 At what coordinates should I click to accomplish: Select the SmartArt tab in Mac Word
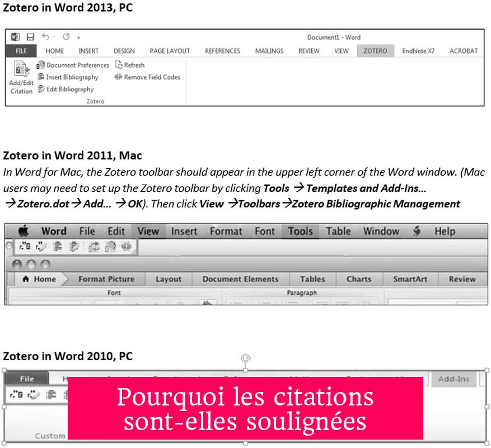click(x=410, y=279)
